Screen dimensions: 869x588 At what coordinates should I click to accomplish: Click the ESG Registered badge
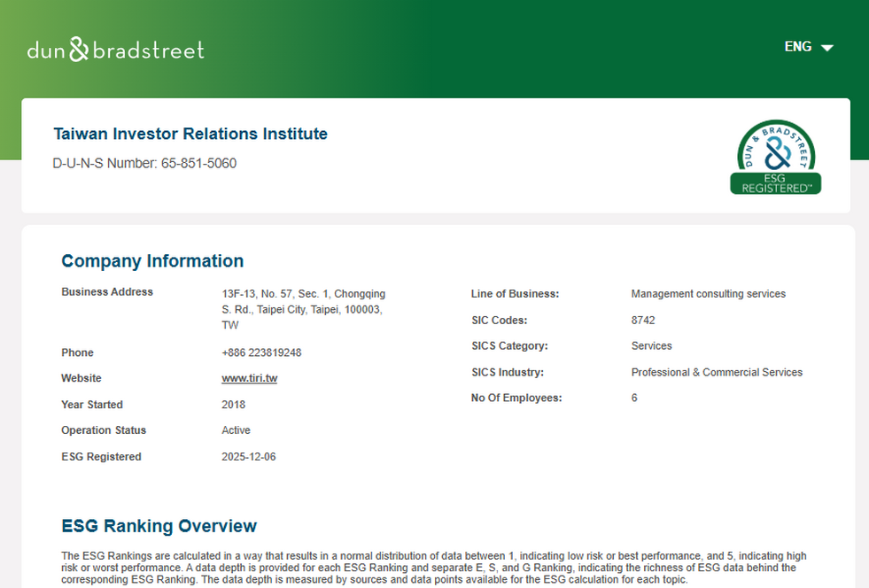pyautogui.click(x=775, y=157)
